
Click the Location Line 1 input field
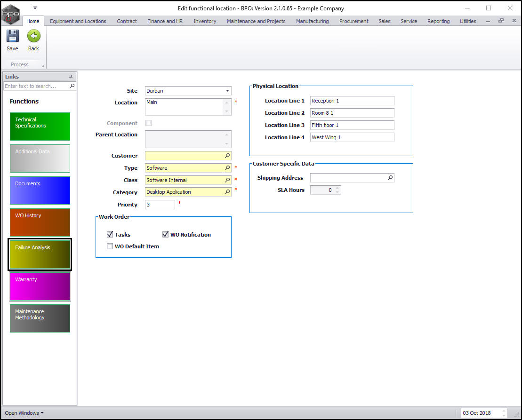352,101
